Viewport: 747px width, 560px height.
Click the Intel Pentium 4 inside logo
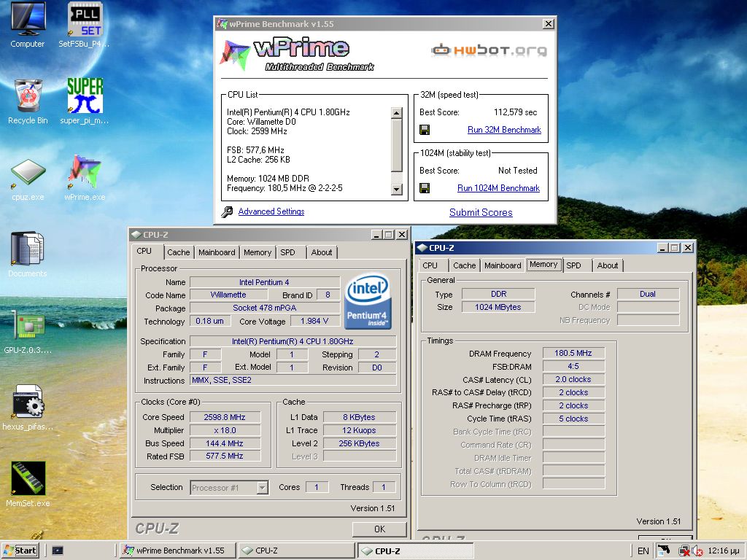[368, 301]
